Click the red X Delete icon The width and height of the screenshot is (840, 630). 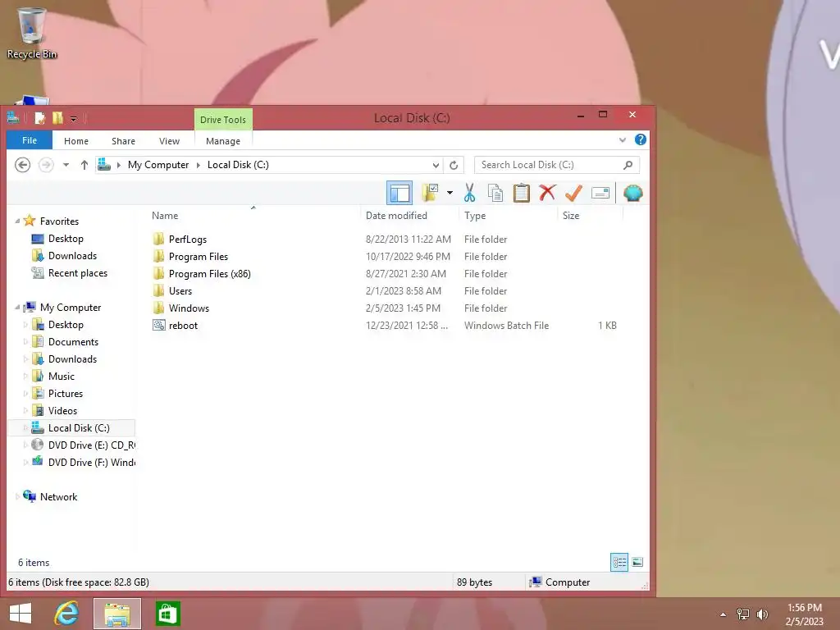(547, 193)
